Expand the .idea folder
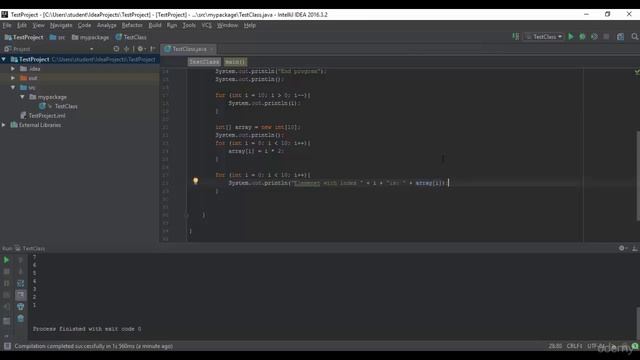Screen dimensions: 640x360 13,69
